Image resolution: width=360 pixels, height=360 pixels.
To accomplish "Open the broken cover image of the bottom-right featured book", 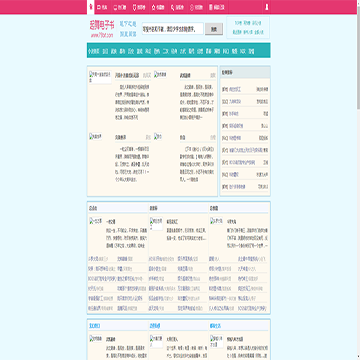I will click(x=158, y=136).
